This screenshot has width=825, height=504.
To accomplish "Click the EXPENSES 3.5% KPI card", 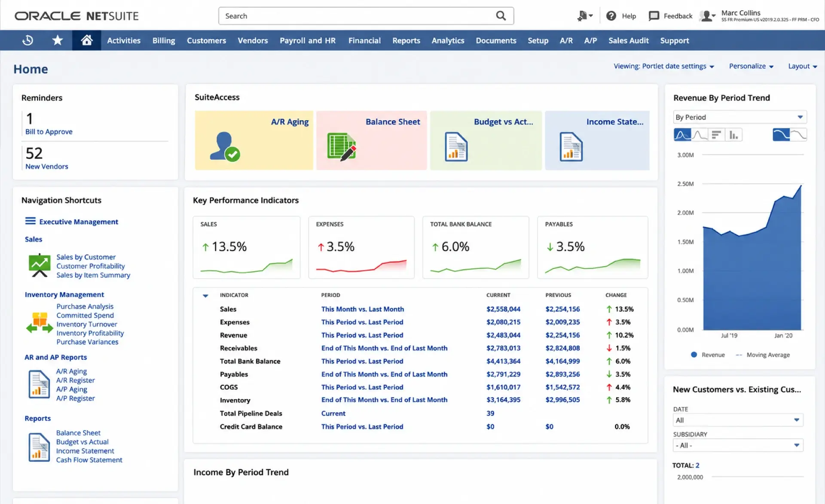I will (x=361, y=248).
